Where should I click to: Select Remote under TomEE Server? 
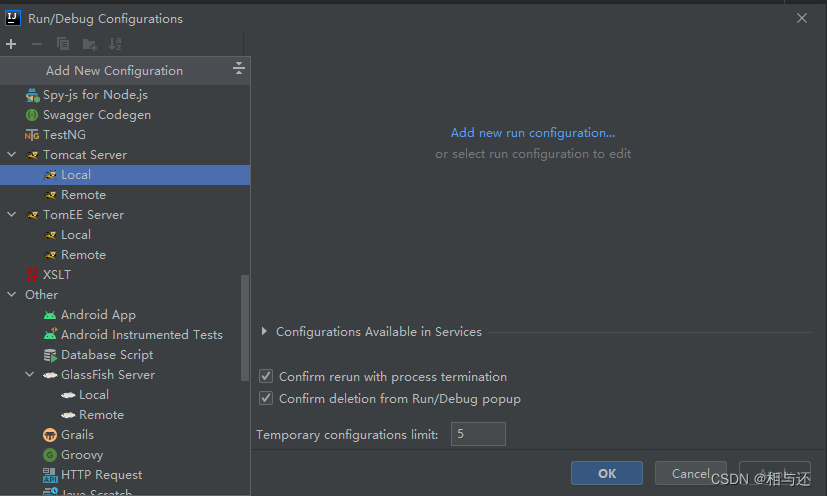tap(125, 255)
